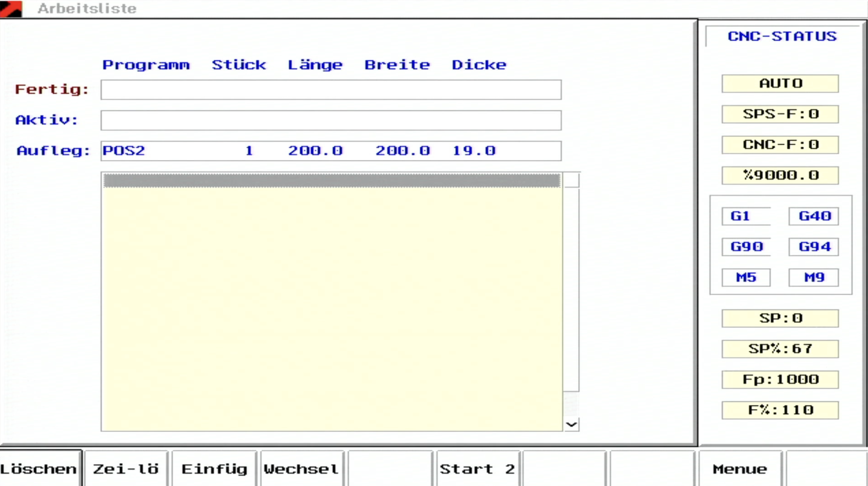The image size is (868, 486).
Task: Select the M5 spindle status field
Action: coord(746,277)
